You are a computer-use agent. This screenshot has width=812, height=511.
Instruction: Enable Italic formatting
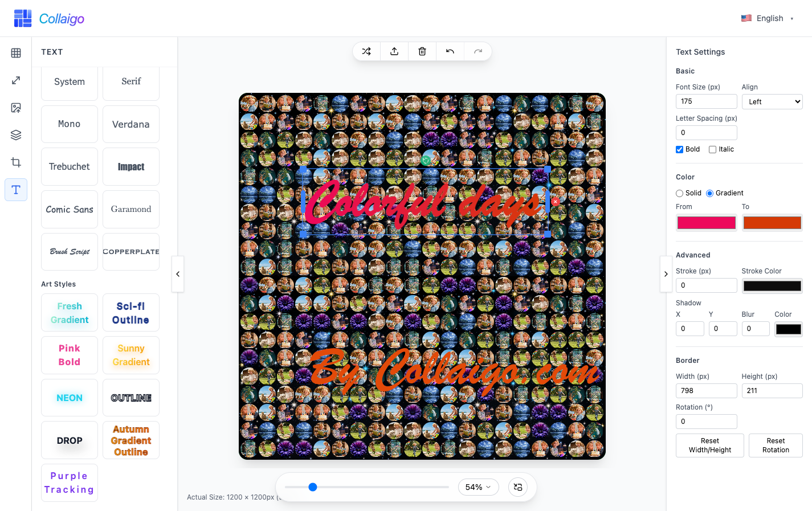[x=712, y=149]
